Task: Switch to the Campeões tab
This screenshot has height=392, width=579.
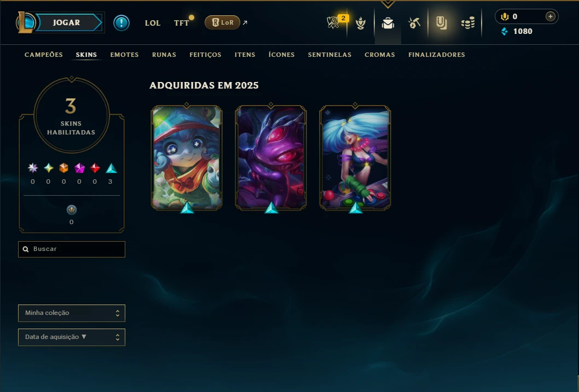Action: 44,55
